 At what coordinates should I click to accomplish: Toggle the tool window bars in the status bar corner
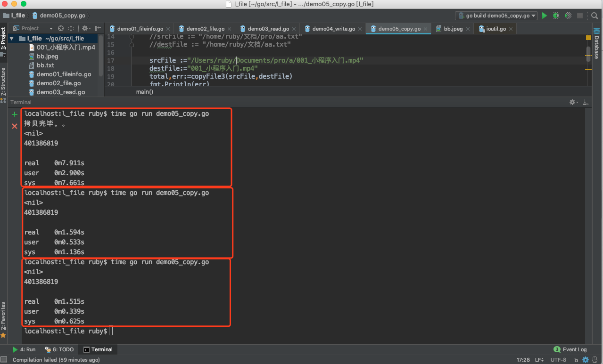pos(4,360)
